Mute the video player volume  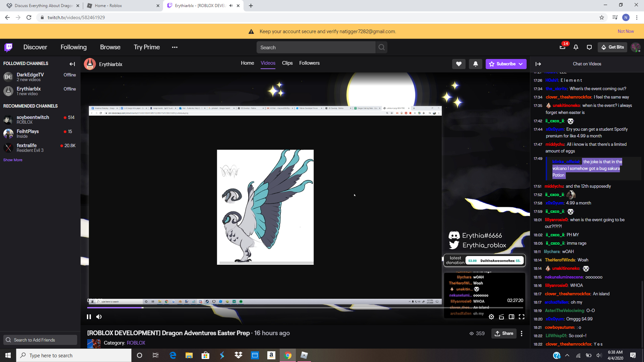pos(99,317)
